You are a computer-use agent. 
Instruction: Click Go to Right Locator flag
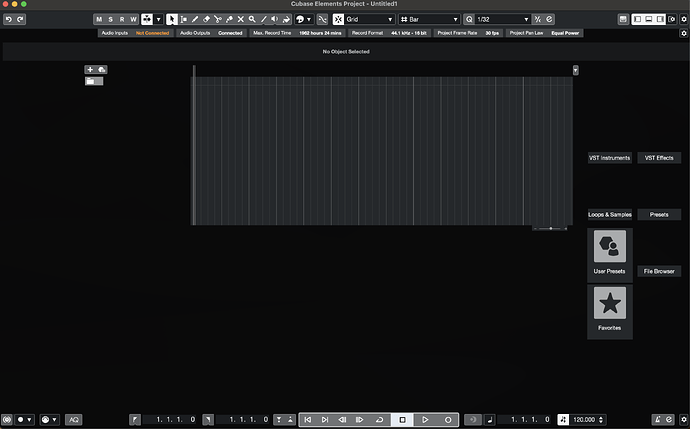[x=209, y=420]
